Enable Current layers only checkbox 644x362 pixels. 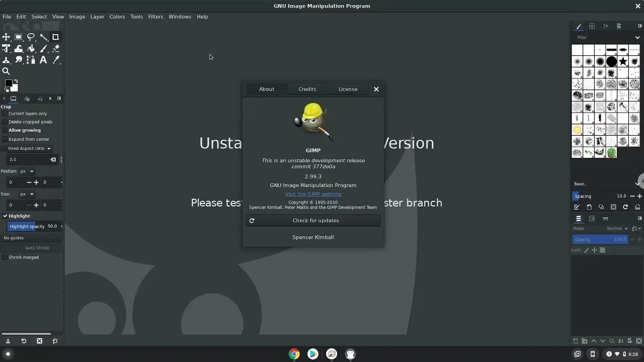pos(5,114)
